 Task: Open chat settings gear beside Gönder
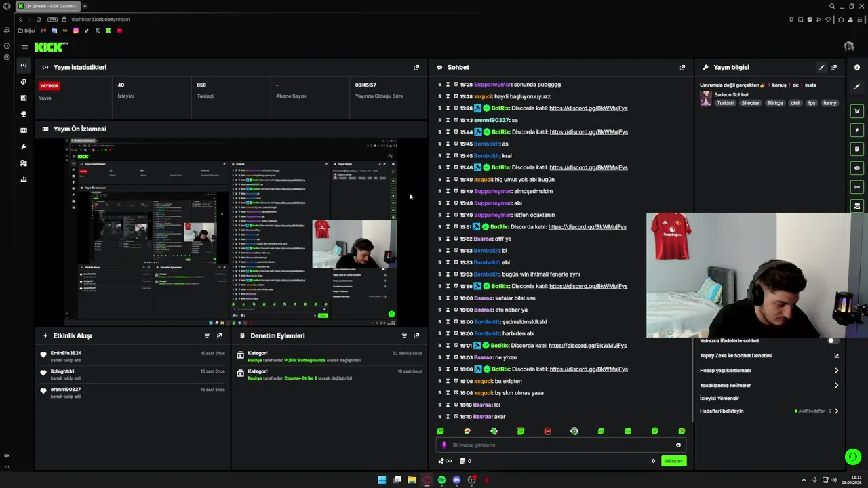point(653,461)
